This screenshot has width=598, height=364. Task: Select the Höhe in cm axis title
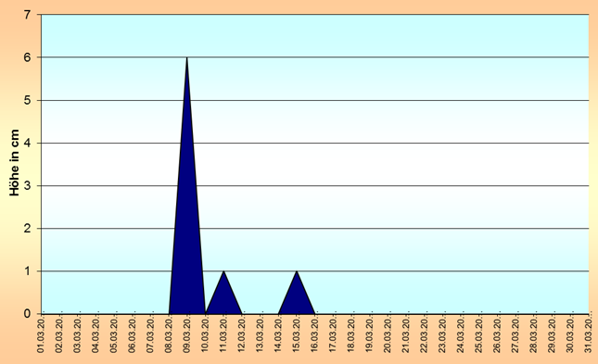14,163
